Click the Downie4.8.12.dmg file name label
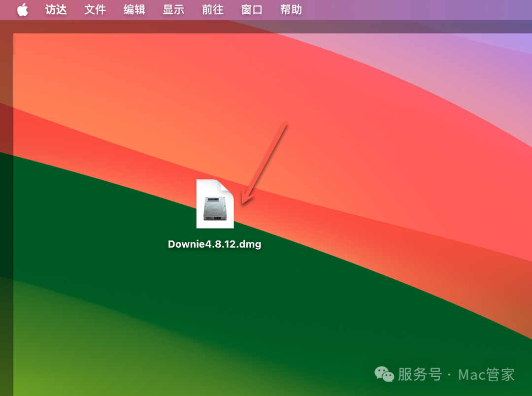 (x=214, y=244)
